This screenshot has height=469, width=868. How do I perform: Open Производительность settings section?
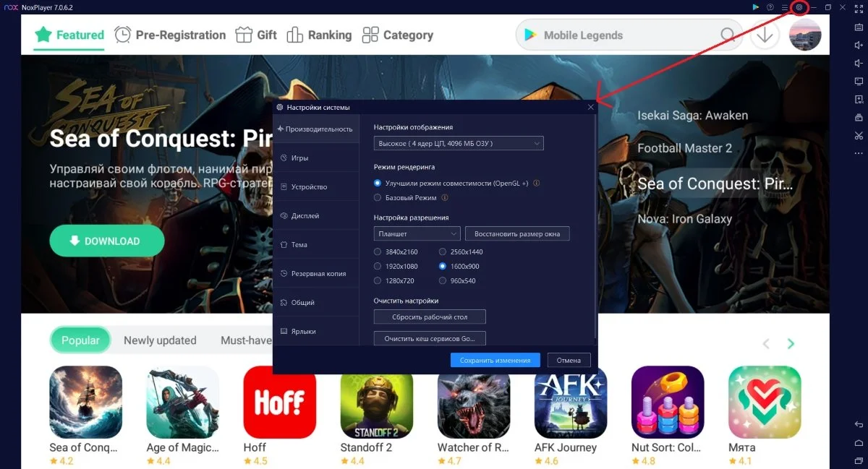point(315,129)
